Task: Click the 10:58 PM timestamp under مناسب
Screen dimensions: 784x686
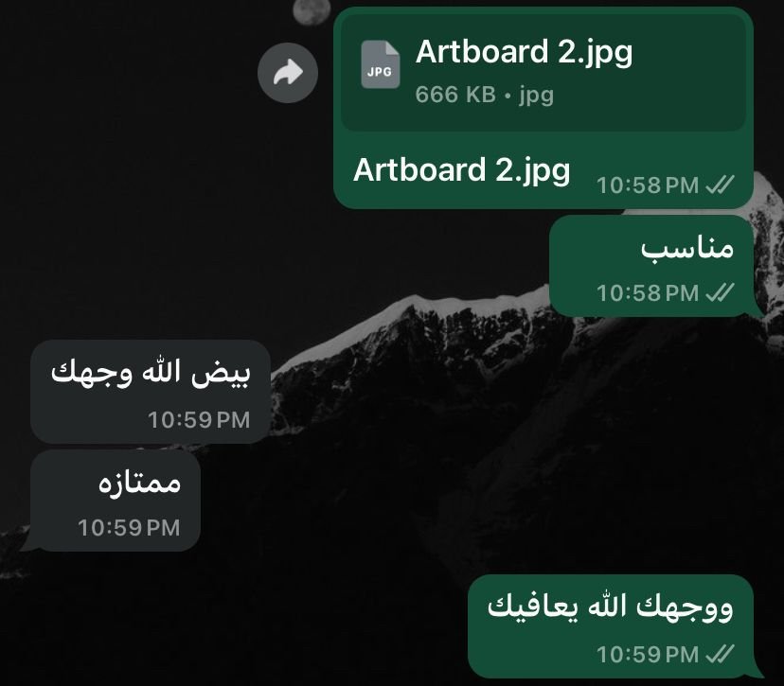Action: point(648,293)
